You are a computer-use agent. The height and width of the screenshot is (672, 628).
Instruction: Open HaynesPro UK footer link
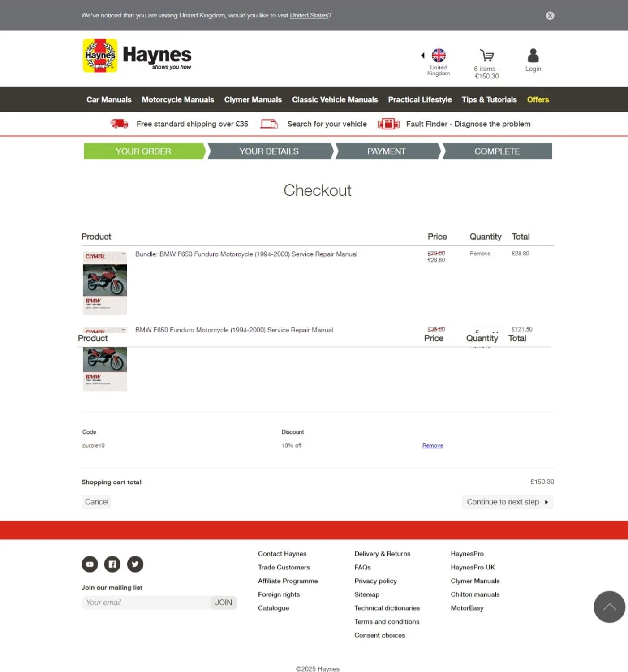coord(473,567)
